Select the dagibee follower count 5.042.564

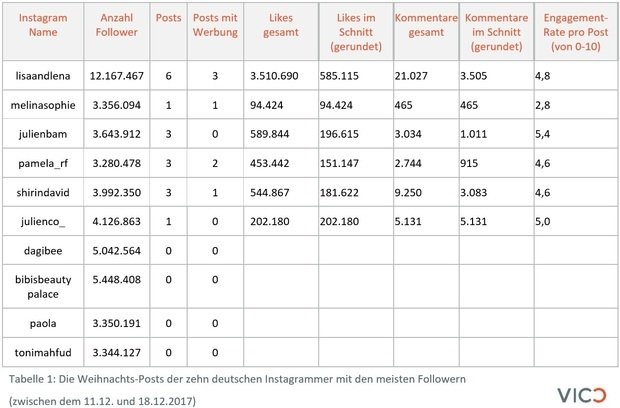click(117, 251)
